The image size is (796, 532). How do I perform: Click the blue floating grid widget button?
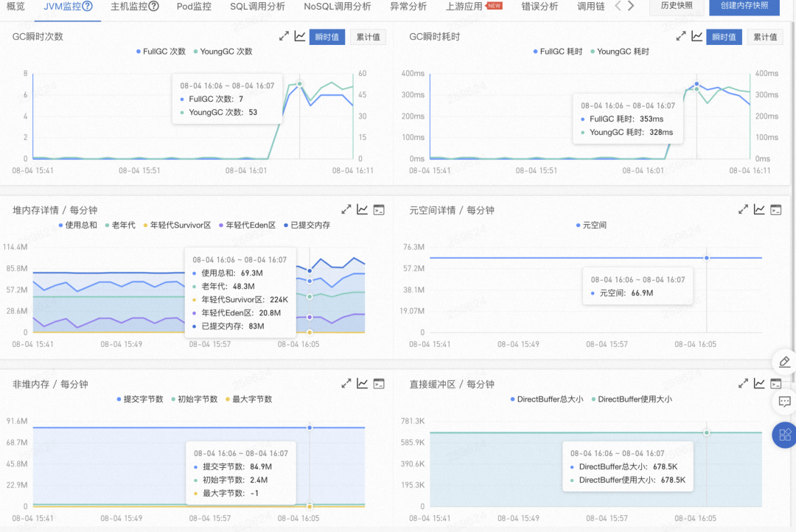coord(785,435)
